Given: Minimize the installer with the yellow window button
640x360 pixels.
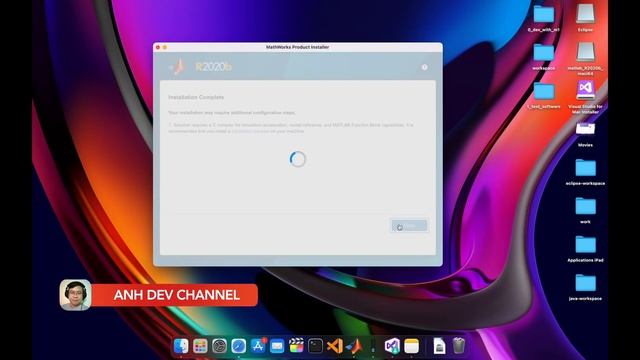Looking at the screenshot, I should coord(165,47).
